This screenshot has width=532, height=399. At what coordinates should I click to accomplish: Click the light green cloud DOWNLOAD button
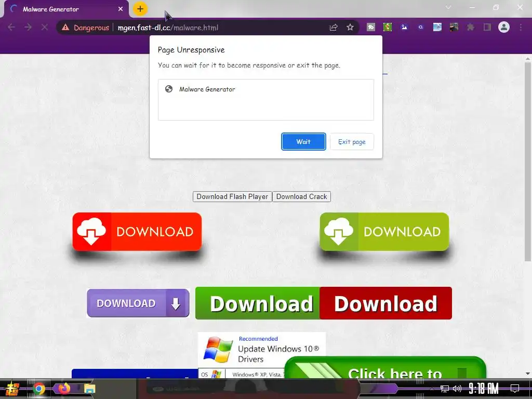pyautogui.click(x=384, y=232)
